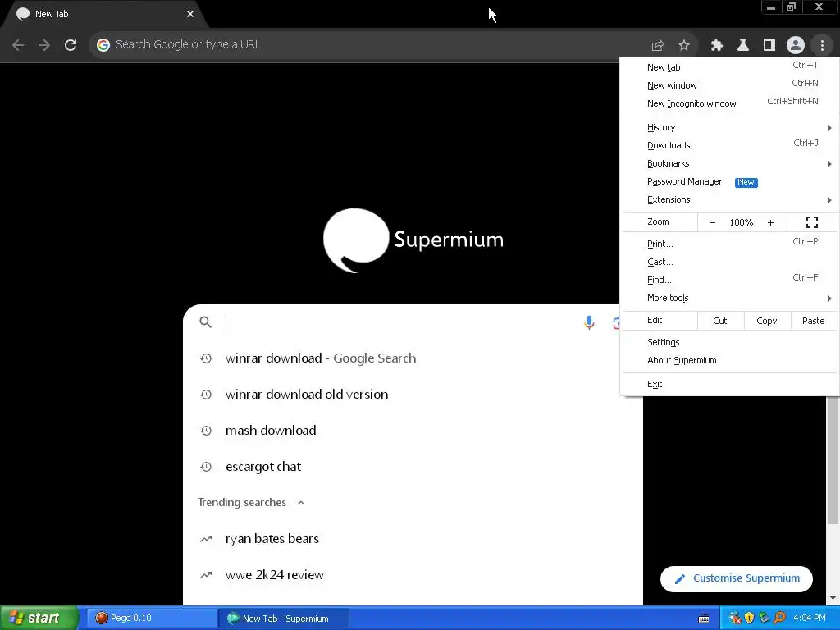This screenshot has width=840, height=630.
Task: Decrease zoom with the minus button
Action: coord(713,223)
